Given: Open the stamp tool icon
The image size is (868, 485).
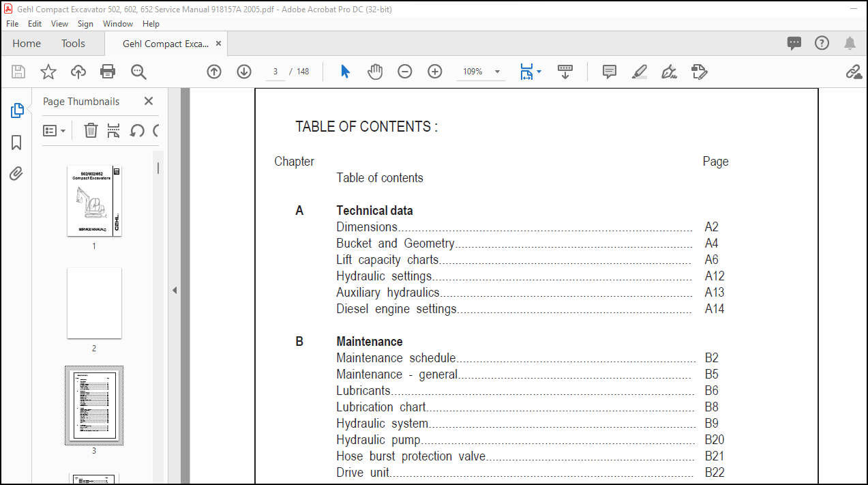Looking at the screenshot, I should (x=699, y=72).
